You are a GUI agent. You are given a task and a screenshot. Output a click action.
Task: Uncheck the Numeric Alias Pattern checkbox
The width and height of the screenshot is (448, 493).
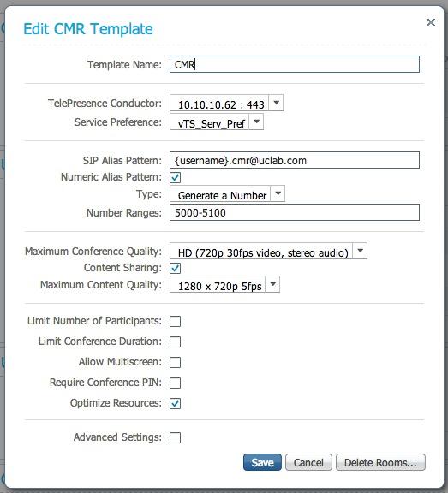tap(176, 177)
